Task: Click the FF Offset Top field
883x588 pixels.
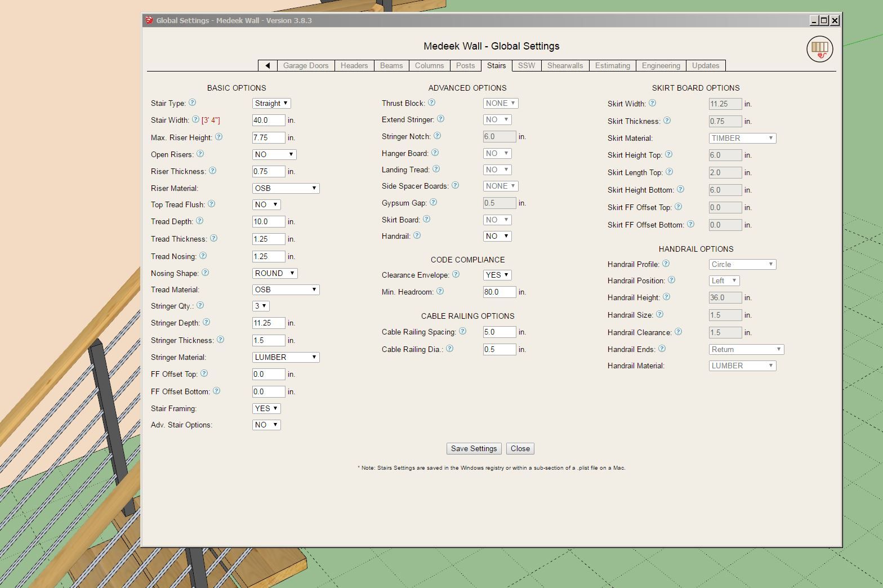Action: (269, 374)
